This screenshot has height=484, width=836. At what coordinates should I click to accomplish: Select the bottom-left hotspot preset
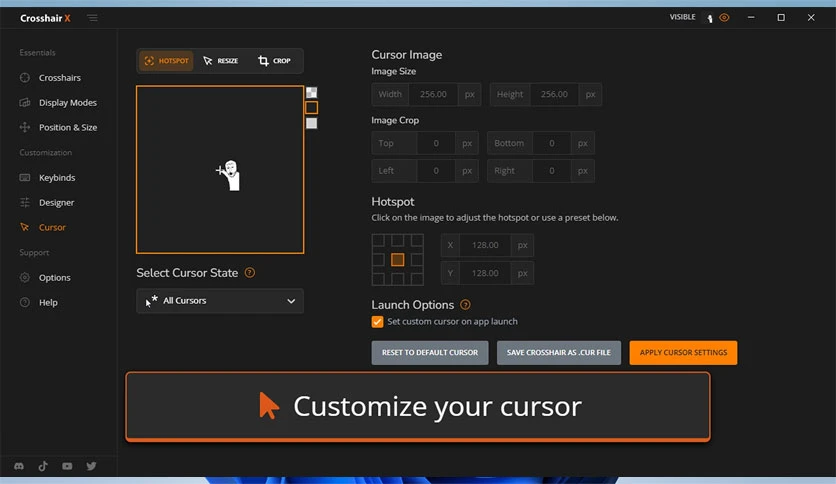pyautogui.click(x=378, y=279)
